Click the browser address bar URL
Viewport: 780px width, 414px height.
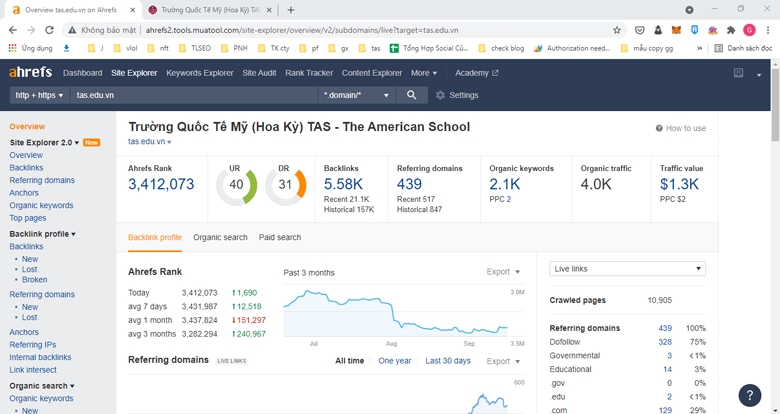[x=302, y=30]
